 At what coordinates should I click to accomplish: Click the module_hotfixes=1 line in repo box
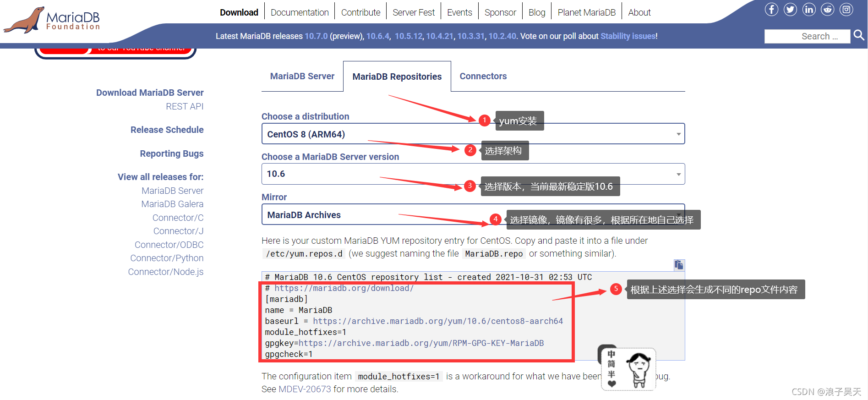pyautogui.click(x=306, y=332)
